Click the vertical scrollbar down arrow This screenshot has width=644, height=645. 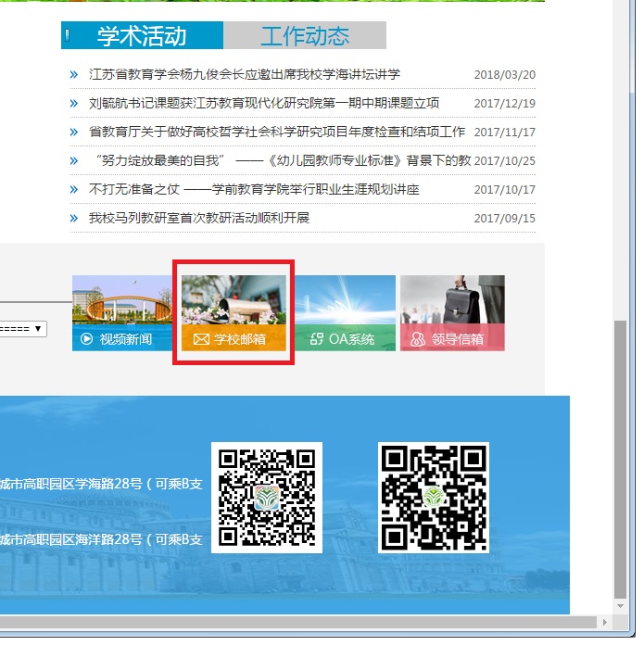(x=621, y=605)
